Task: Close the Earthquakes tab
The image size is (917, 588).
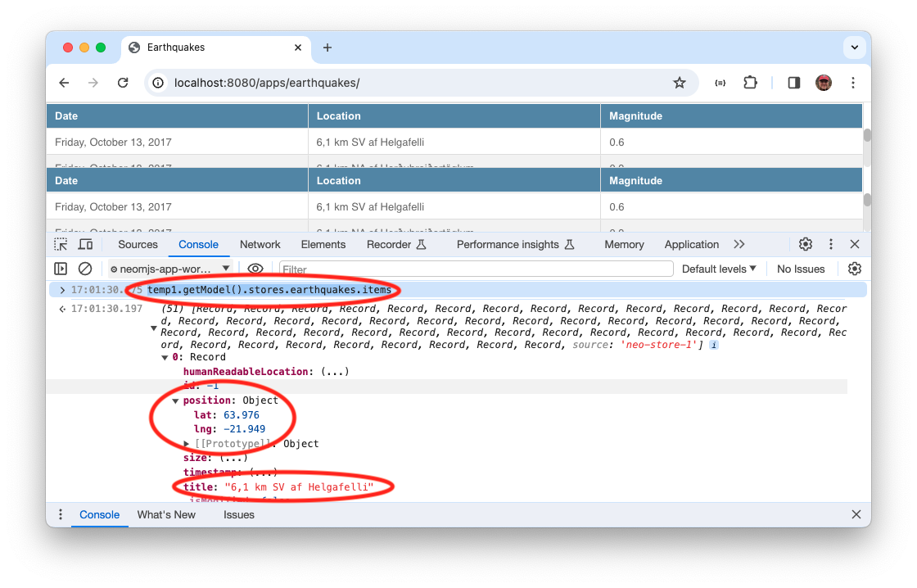Action: coord(298,47)
